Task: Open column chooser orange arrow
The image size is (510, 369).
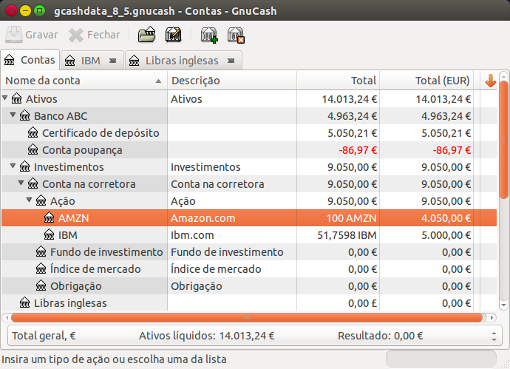Action: pyautogui.click(x=490, y=81)
